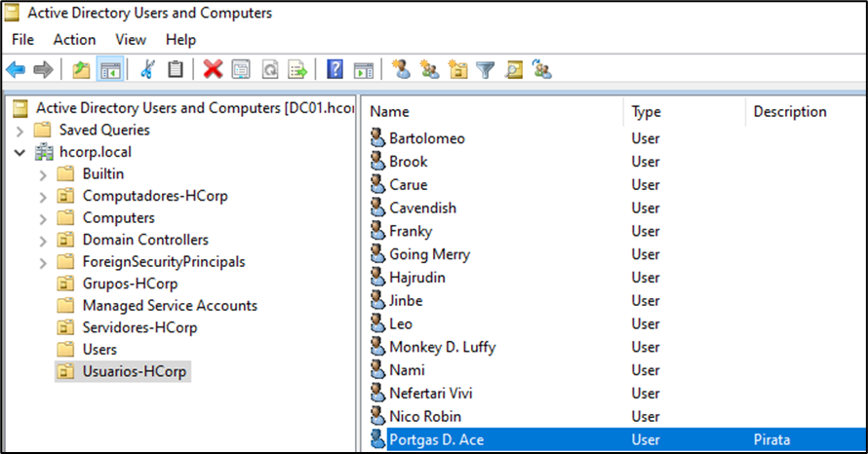Click the Up one level folder icon
Image resolution: width=868 pixels, height=454 pixels.
(82, 69)
